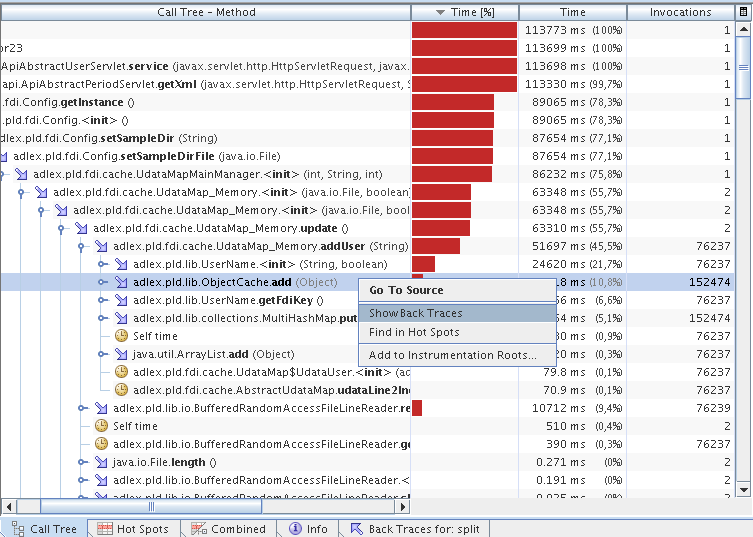Image resolution: width=753 pixels, height=537 pixels.
Task: Expand UserName.getFdiKey node
Action: (101, 300)
